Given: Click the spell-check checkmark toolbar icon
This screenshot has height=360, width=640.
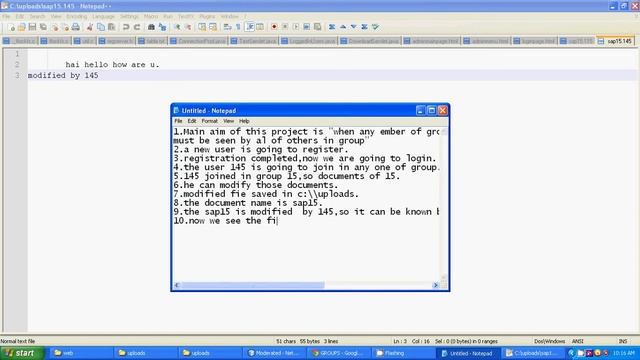Looking at the screenshot, I should pyautogui.click(x=376, y=27).
